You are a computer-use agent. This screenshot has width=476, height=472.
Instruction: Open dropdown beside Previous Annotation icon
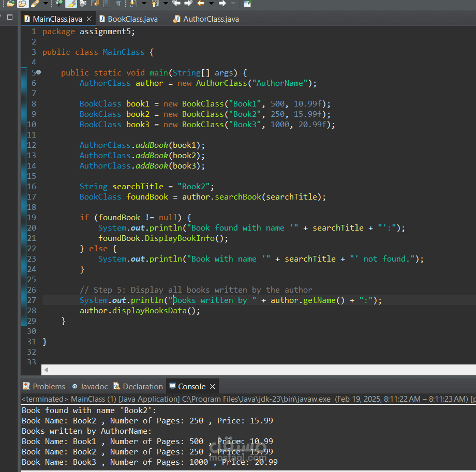[166, 4]
